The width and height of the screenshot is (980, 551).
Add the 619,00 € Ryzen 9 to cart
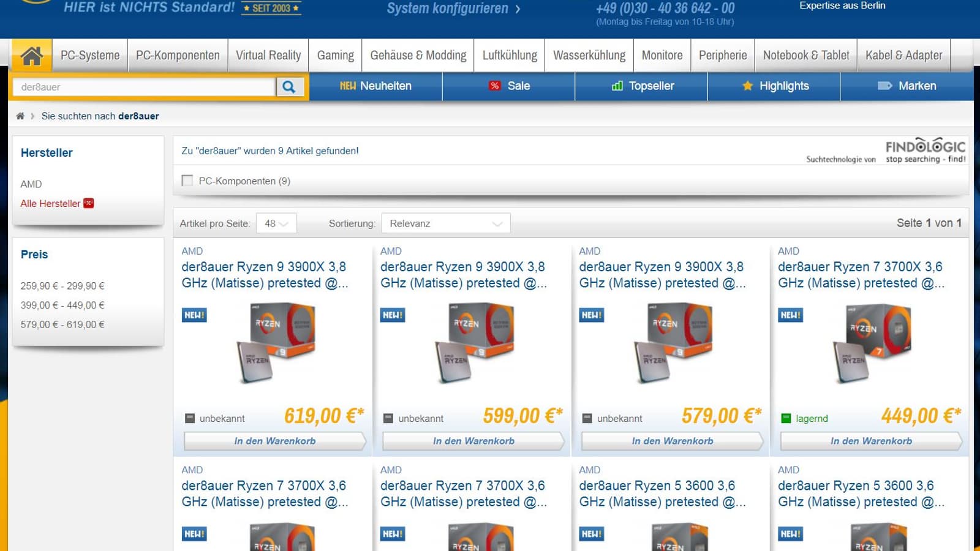(x=275, y=441)
